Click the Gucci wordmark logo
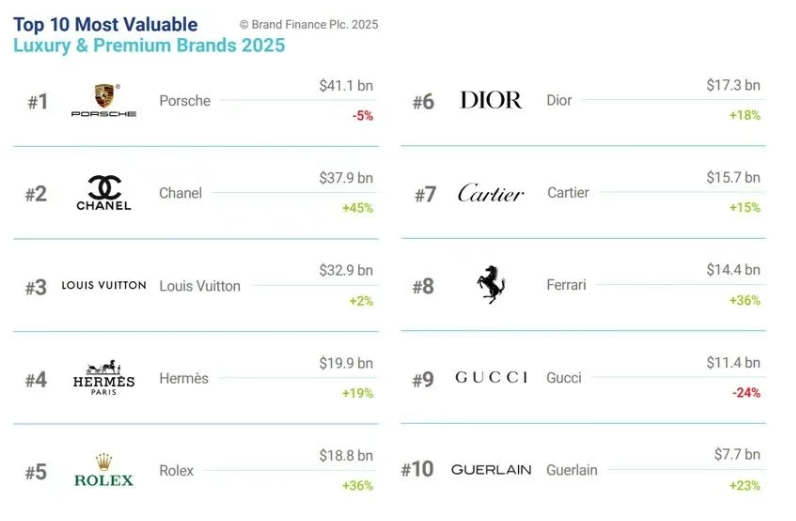The height and width of the screenshot is (521, 796). 490,378
